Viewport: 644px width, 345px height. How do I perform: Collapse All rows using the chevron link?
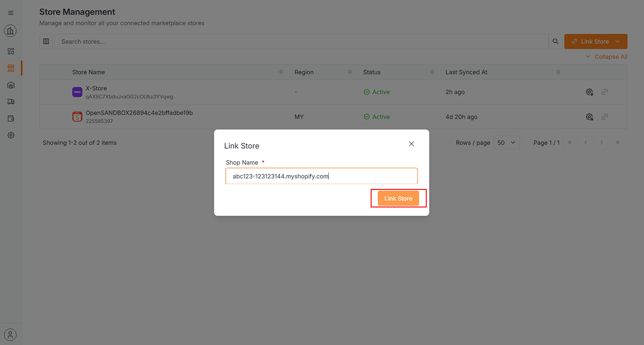click(x=607, y=56)
